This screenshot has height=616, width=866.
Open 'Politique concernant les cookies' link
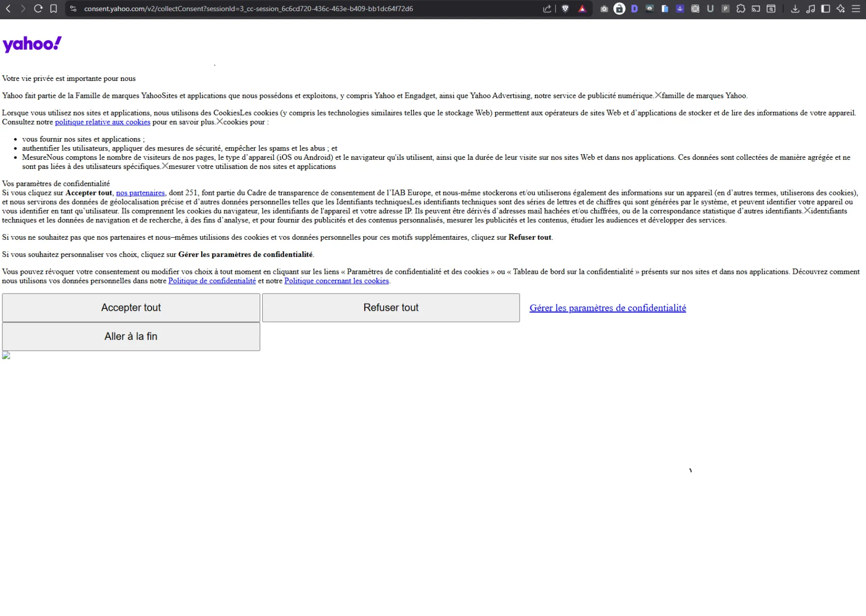[x=336, y=281]
